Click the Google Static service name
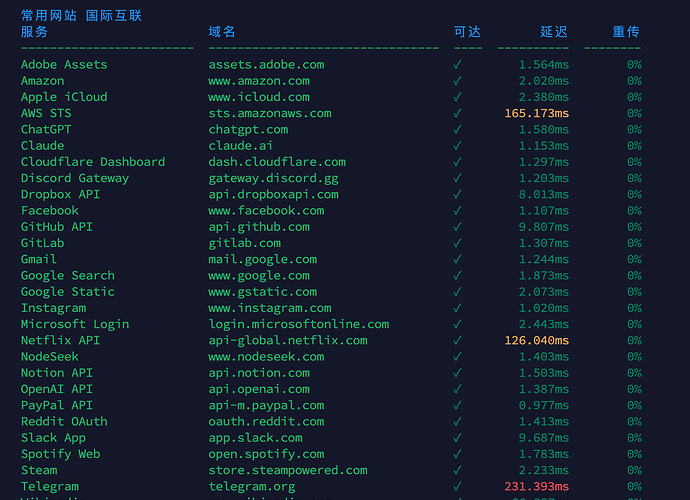The width and height of the screenshot is (690, 500). (68, 292)
